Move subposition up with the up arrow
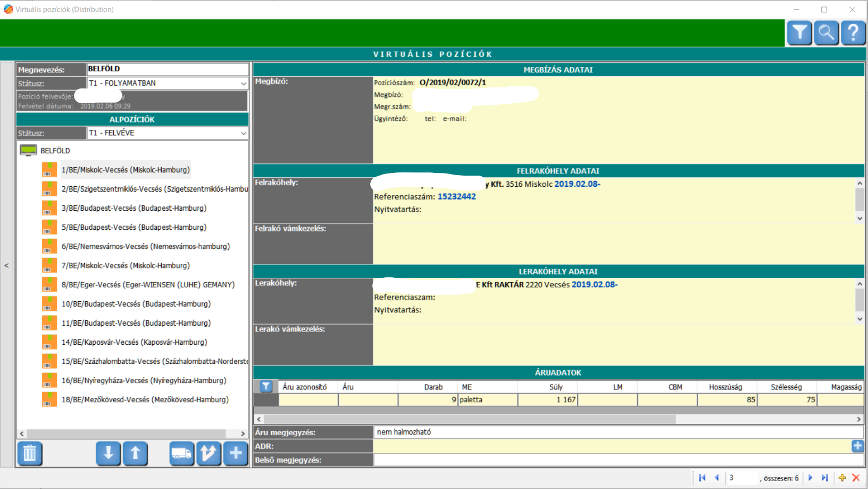The height and width of the screenshot is (489, 868). [x=135, y=453]
